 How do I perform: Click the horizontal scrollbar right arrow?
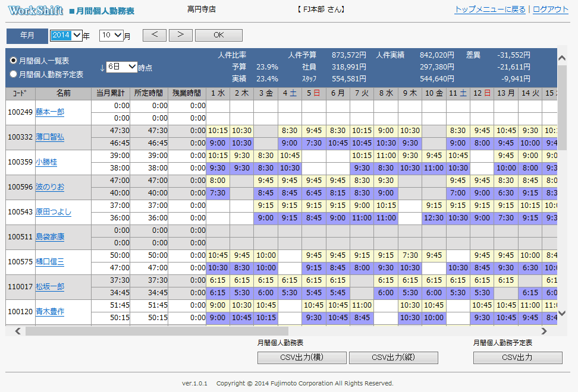(544, 331)
